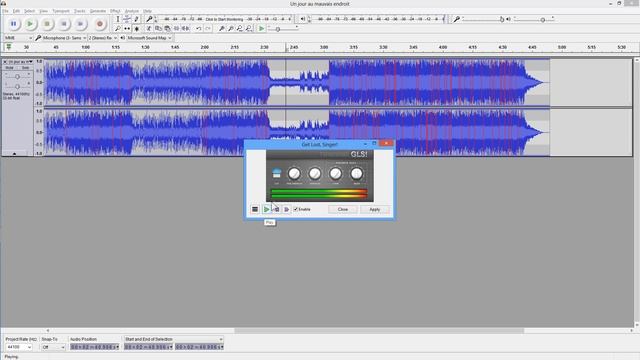Start preview playback in GLS dialog

coord(267,209)
